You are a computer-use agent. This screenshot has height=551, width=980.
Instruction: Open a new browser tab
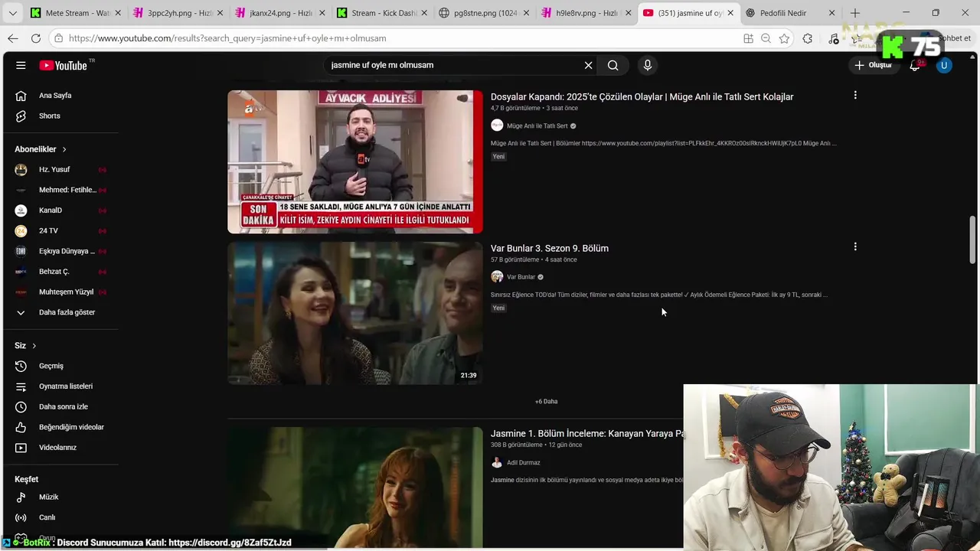click(x=855, y=13)
